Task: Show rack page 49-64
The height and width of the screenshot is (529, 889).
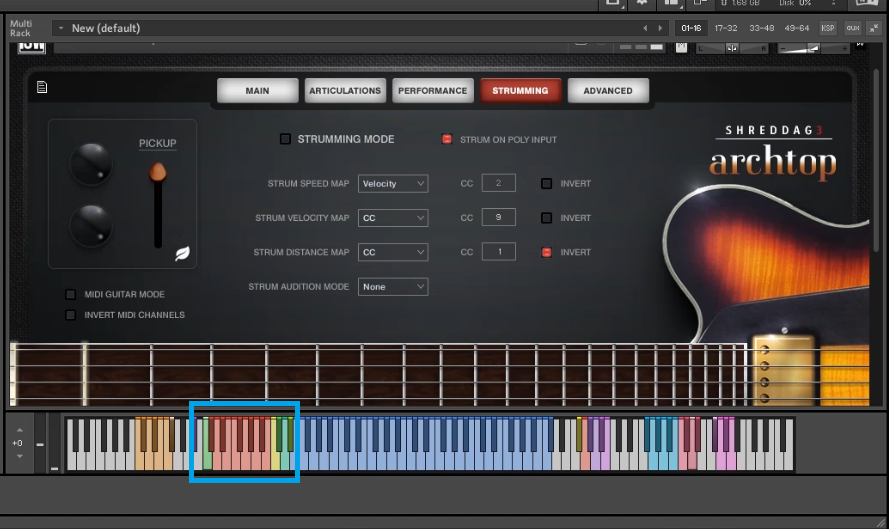Action: coord(797,28)
